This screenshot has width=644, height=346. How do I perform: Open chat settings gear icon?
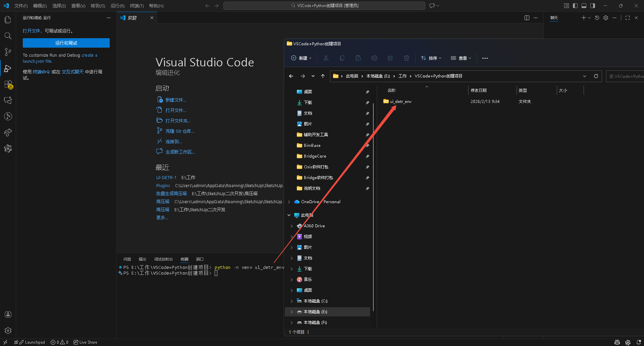pos(606,18)
